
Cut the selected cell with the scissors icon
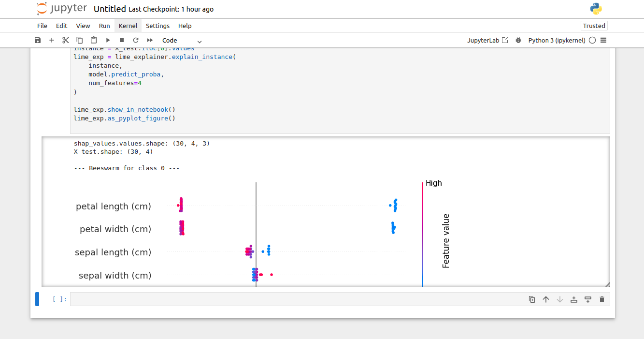pyautogui.click(x=66, y=40)
